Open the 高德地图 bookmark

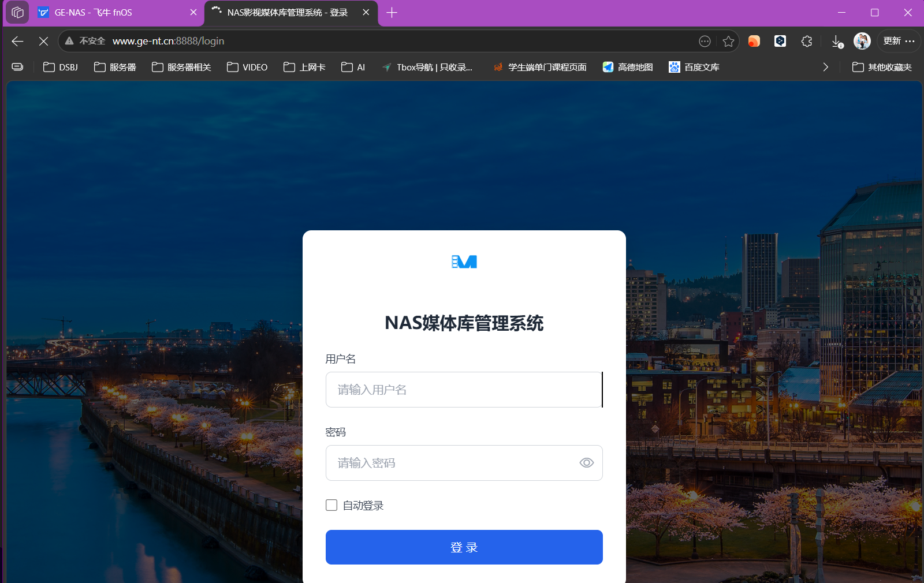coord(627,67)
